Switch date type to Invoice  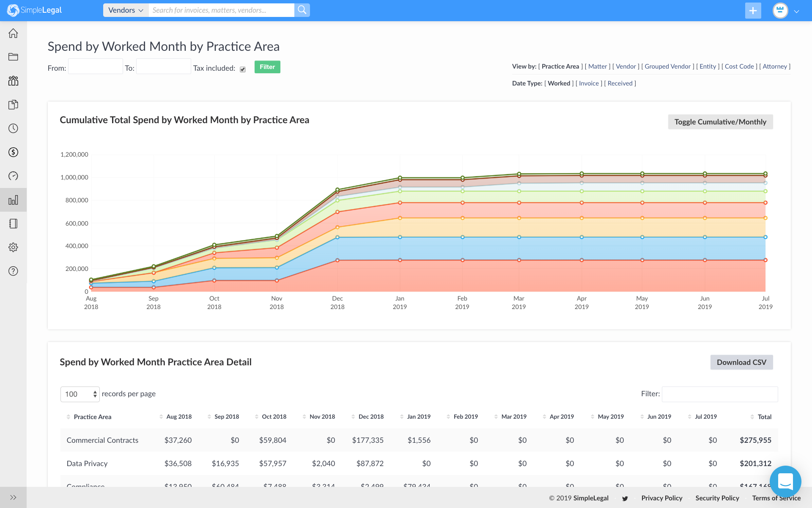pyautogui.click(x=589, y=83)
